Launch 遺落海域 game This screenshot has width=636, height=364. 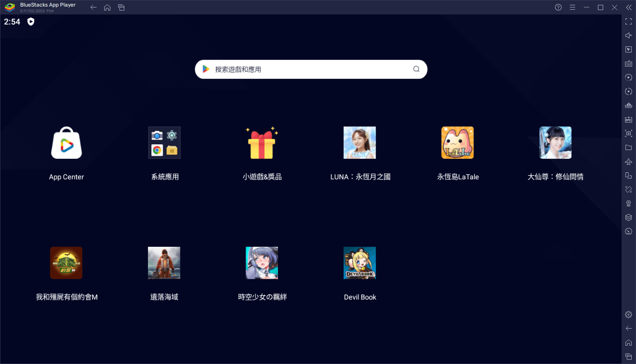coord(164,263)
